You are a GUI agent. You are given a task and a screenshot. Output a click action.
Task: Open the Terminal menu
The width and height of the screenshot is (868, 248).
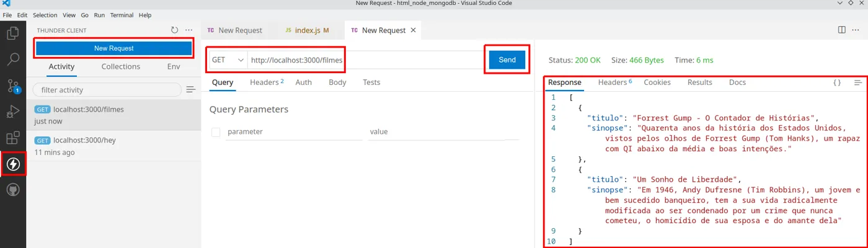(122, 15)
